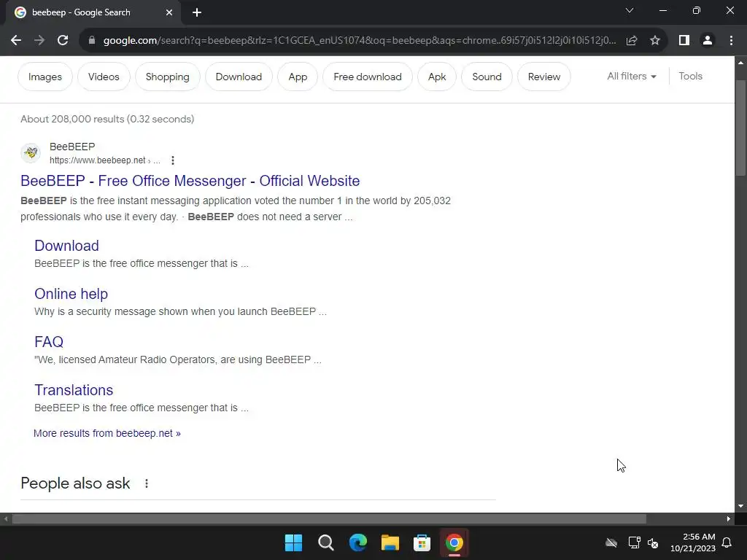Open the Chrome side panel icon
Screen dimensions: 747x560
click(x=684, y=41)
